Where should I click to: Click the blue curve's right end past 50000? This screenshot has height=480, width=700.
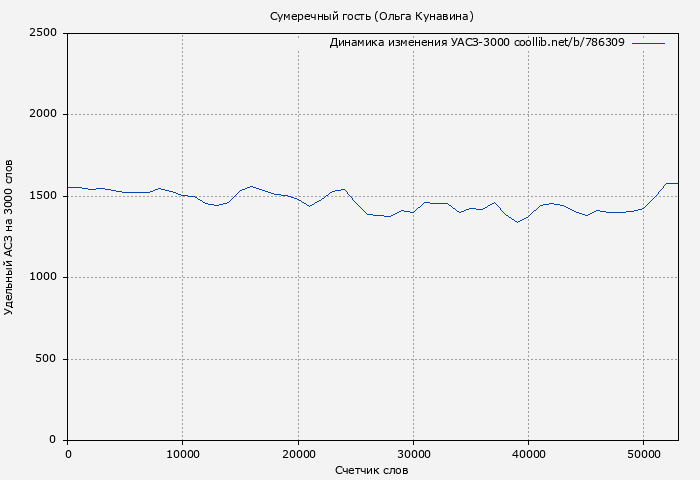[676, 183]
